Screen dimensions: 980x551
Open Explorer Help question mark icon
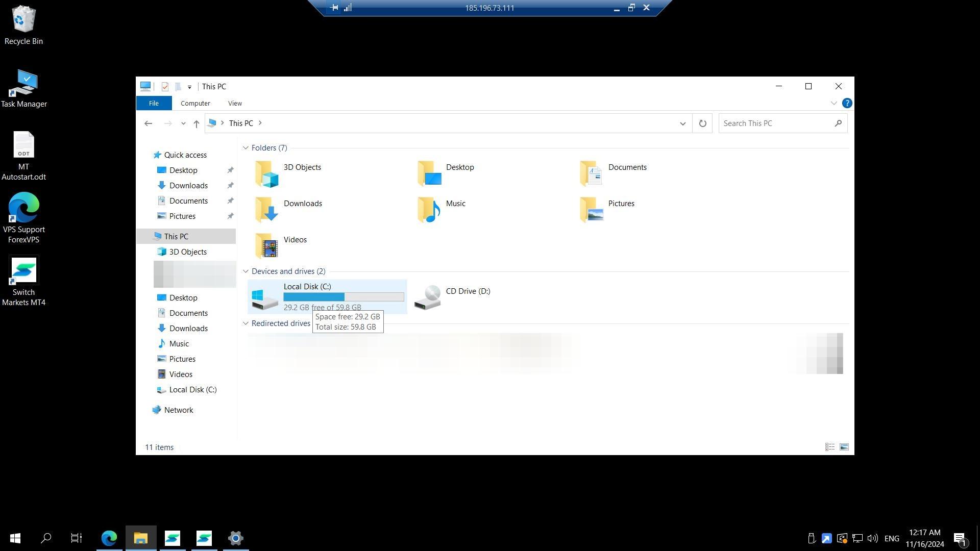point(847,103)
